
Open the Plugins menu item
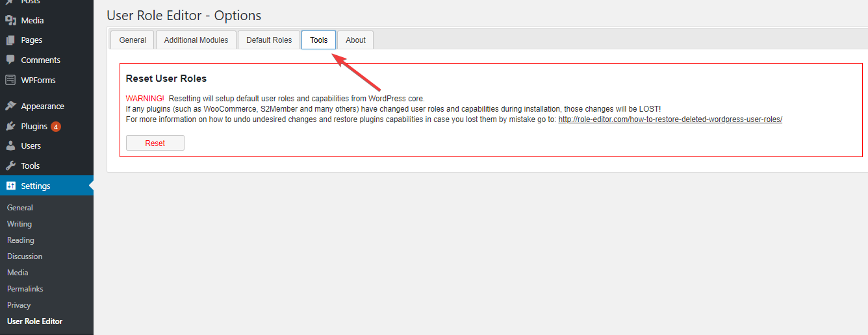click(47, 126)
